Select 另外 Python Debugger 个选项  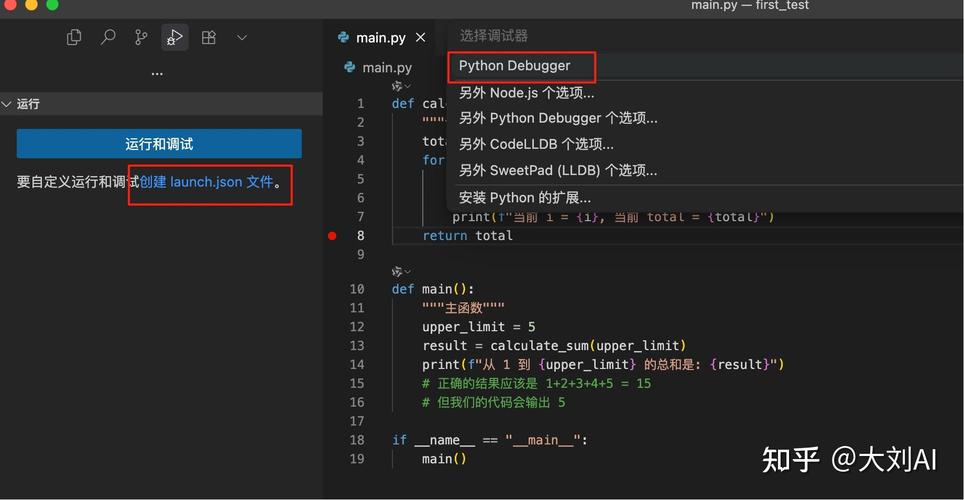click(705, 118)
